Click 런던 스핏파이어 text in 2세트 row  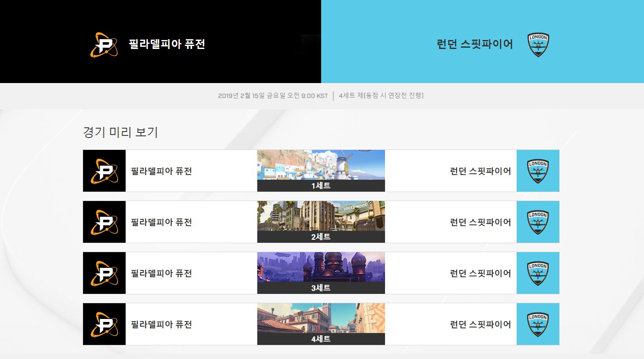pos(480,222)
